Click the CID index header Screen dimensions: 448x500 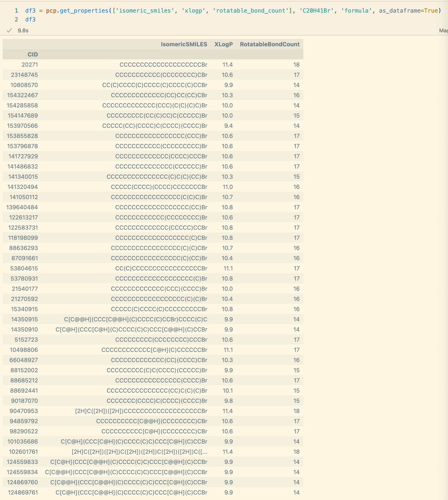tap(33, 54)
